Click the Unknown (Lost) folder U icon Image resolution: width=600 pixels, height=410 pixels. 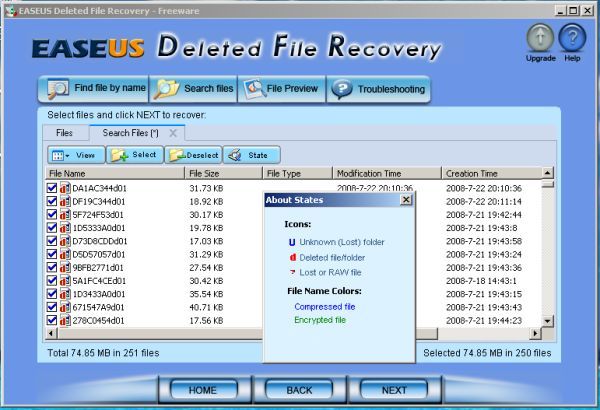coord(292,242)
